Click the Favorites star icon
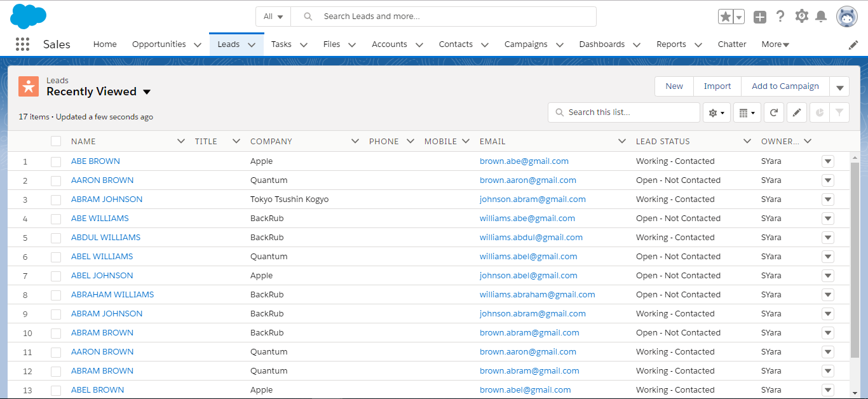The width and height of the screenshot is (868, 399). point(725,17)
